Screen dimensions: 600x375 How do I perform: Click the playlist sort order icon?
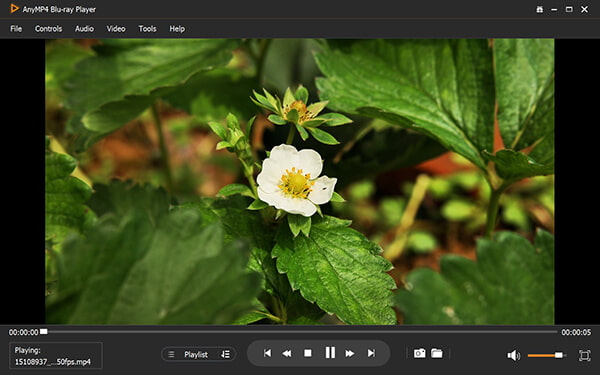coord(225,354)
